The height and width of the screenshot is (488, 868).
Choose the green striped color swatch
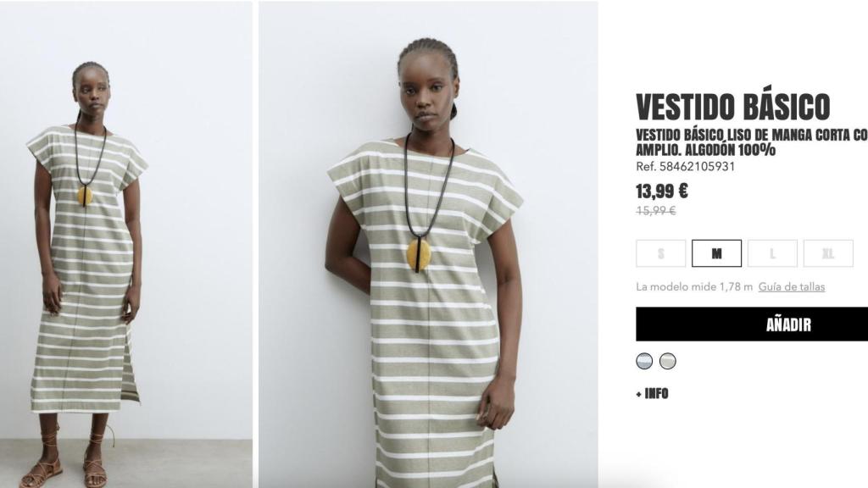pyautogui.click(x=668, y=361)
